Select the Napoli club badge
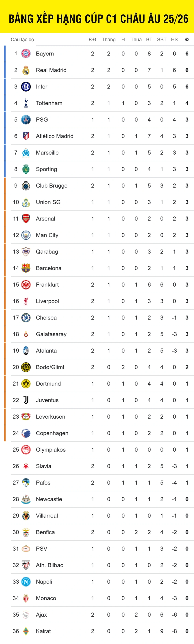Image resolution: width=194 pixels, height=644 pixels. pos(26,582)
